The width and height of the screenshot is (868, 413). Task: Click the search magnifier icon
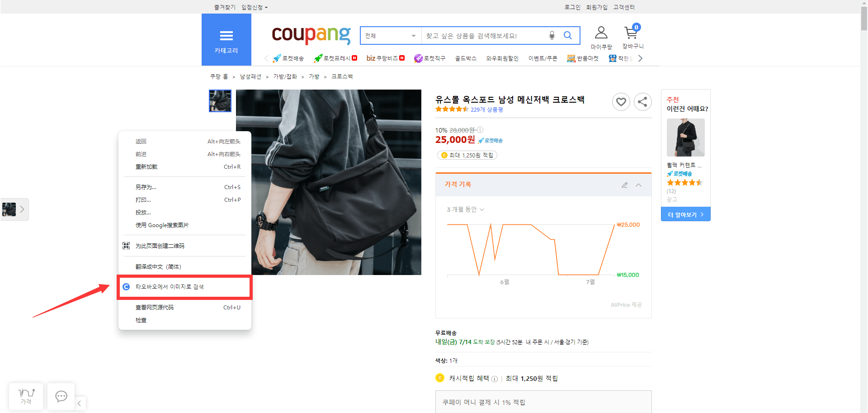click(x=568, y=35)
